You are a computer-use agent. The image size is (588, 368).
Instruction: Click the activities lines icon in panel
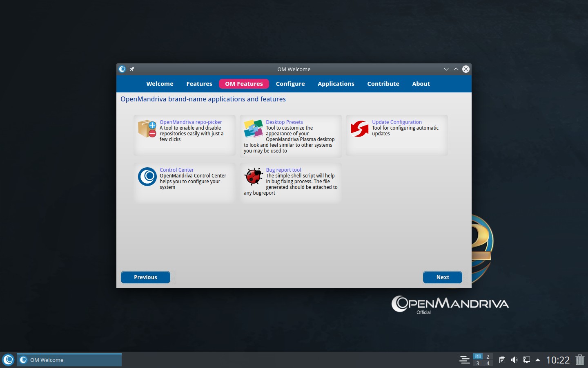pyautogui.click(x=464, y=360)
